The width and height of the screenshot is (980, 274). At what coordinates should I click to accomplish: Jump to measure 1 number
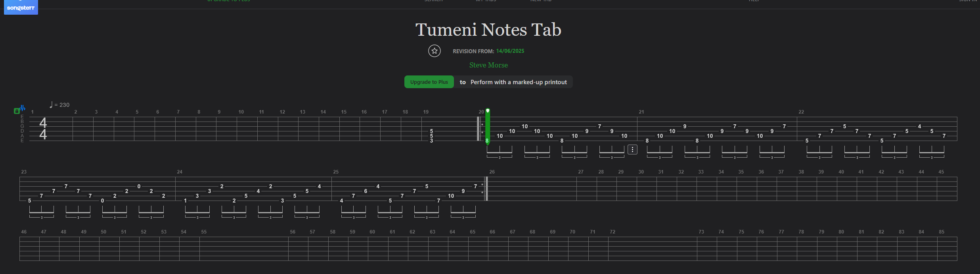click(33, 112)
